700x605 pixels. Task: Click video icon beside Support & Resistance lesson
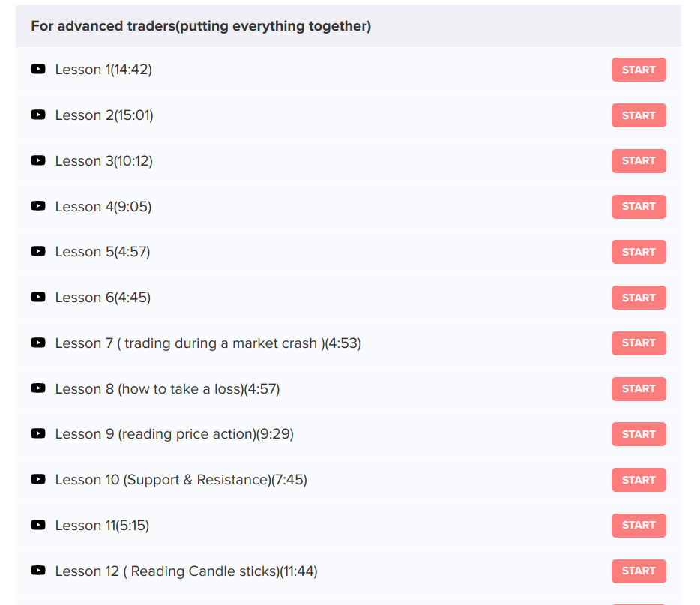coord(38,480)
